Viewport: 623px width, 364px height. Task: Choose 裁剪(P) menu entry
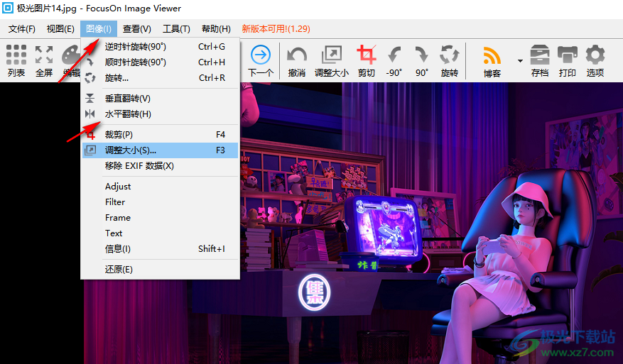pos(160,135)
